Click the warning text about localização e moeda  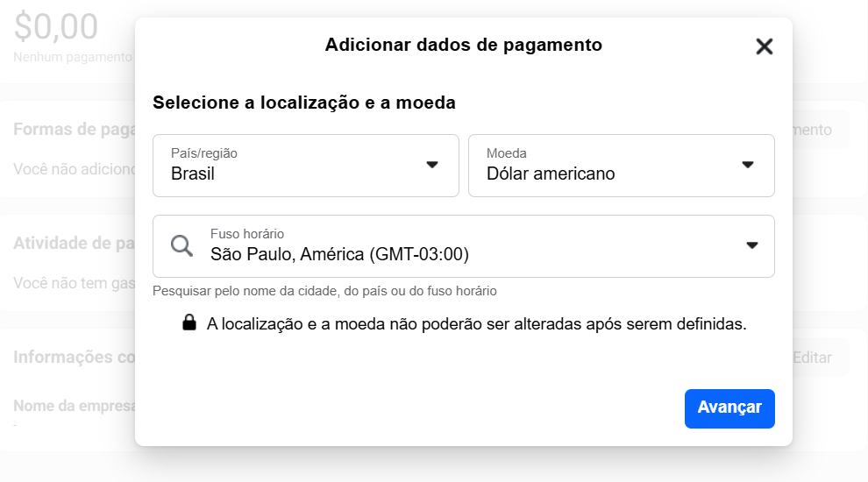pyautogui.click(x=476, y=323)
